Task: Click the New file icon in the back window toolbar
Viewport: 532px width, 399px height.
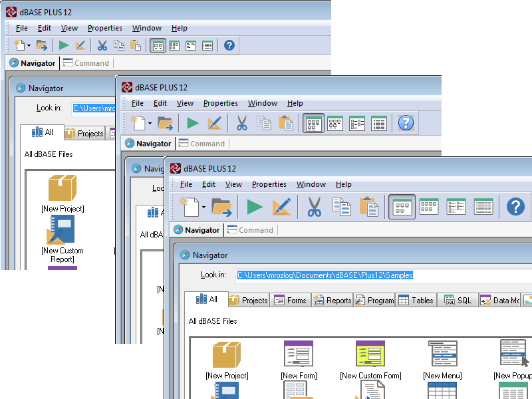Action: [19, 45]
